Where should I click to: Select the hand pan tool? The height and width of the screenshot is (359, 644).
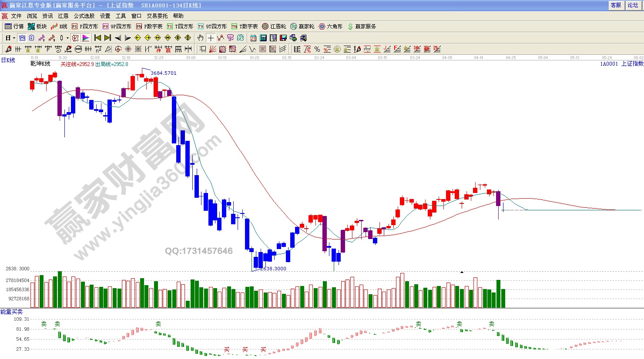coord(200,38)
